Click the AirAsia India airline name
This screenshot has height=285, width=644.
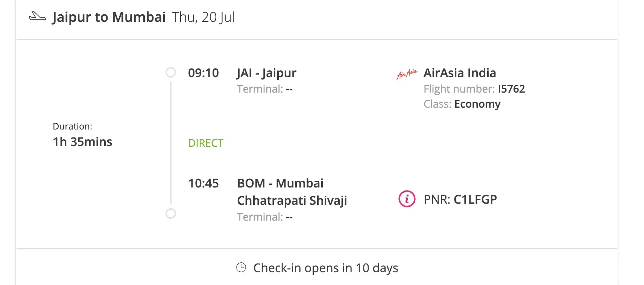460,73
